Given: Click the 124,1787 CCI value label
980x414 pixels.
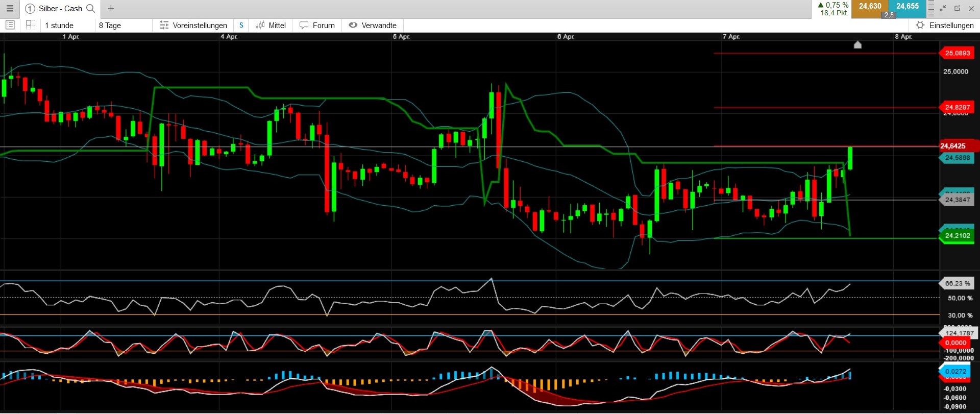Looking at the screenshot, I should click(x=959, y=333).
